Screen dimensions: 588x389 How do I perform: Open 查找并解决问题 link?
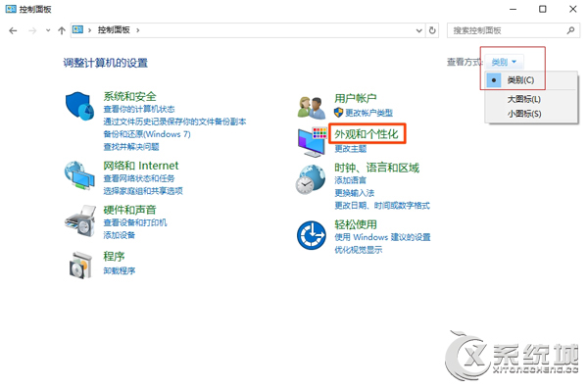[x=131, y=147]
